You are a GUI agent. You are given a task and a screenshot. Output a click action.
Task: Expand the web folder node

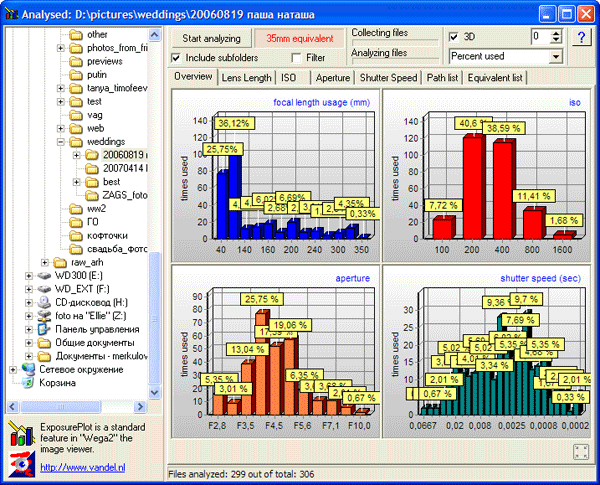coord(60,129)
